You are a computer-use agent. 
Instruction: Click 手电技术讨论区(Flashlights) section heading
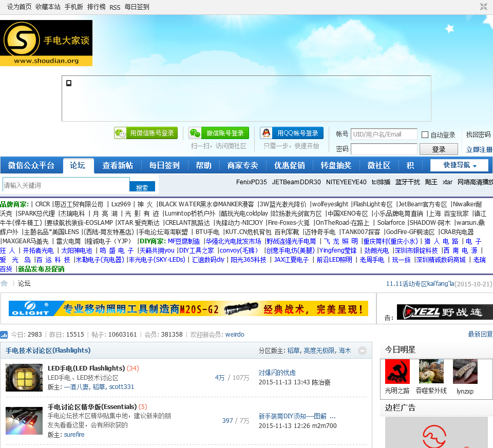point(48,350)
